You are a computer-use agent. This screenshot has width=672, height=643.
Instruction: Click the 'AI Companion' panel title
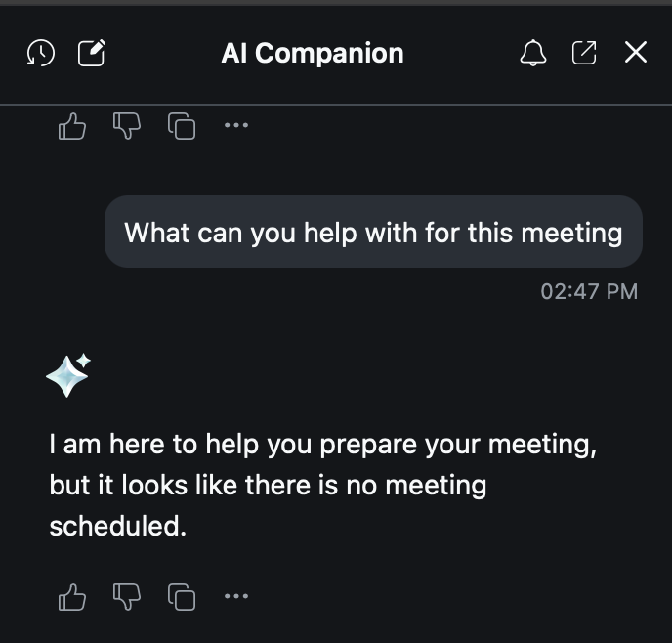tap(313, 53)
